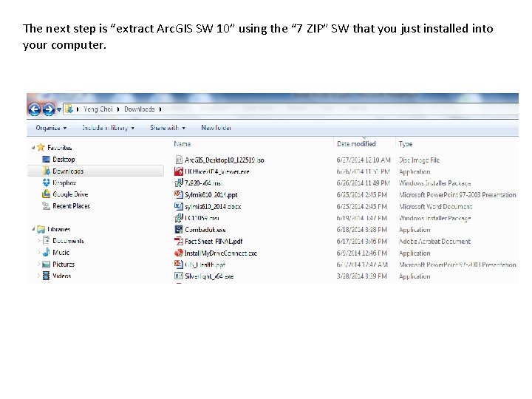Viewport: 532px width, 399px height.
Task: Sort by the Name column header
Action: point(183,144)
